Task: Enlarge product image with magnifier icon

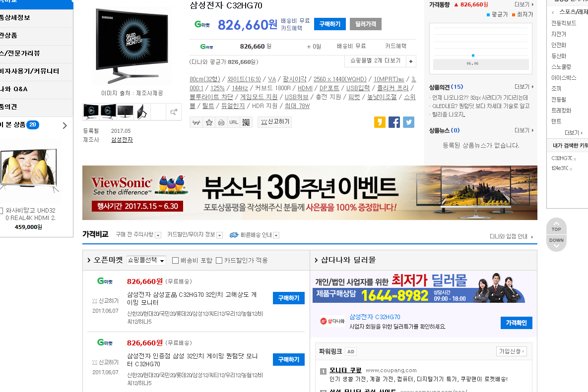Action: pyautogui.click(x=174, y=112)
